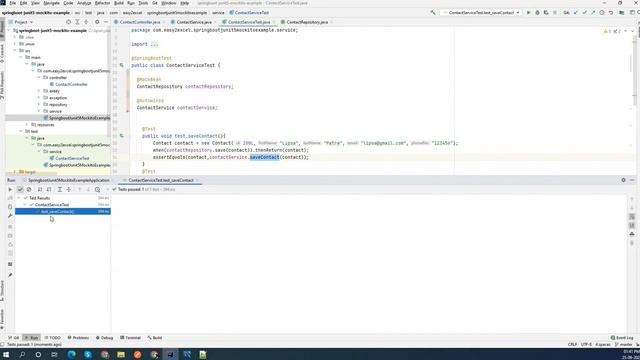Click run gutter icon beside test_saveContact method
The width and height of the screenshot is (640, 360).
pos(122,136)
